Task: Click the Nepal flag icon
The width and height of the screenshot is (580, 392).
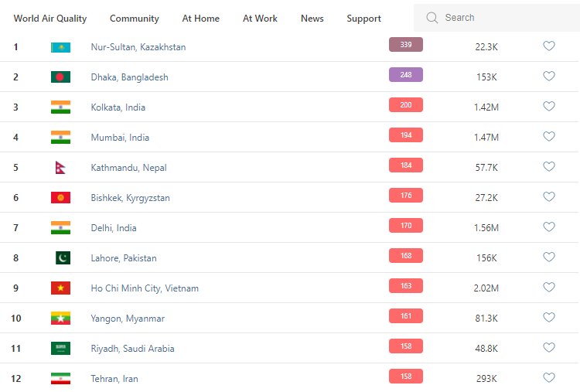Action: 60,168
